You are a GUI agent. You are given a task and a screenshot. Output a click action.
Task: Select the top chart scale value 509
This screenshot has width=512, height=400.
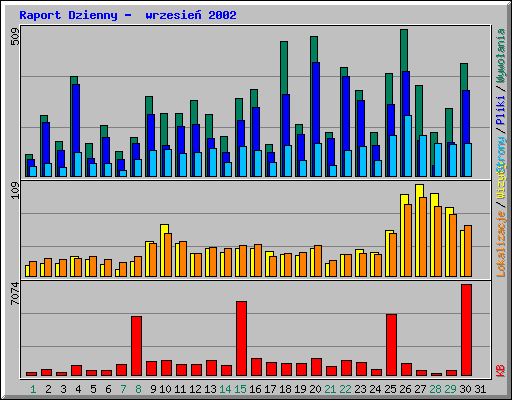pyautogui.click(x=15, y=37)
